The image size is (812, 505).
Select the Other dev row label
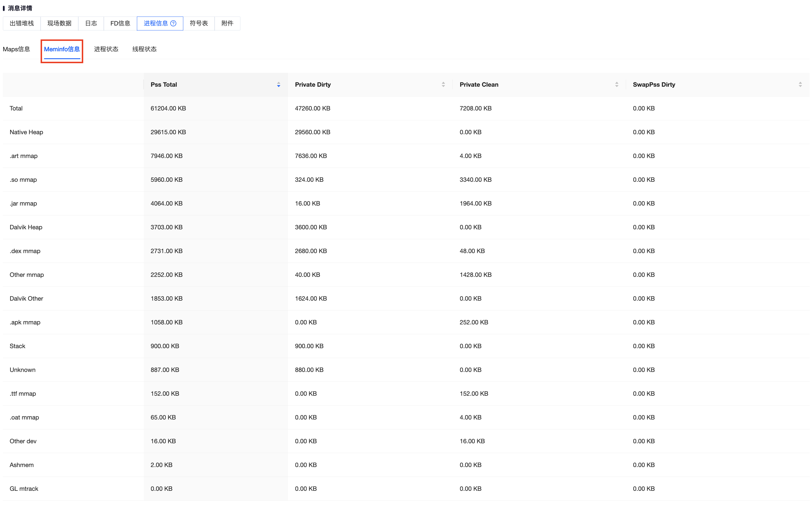(23, 441)
